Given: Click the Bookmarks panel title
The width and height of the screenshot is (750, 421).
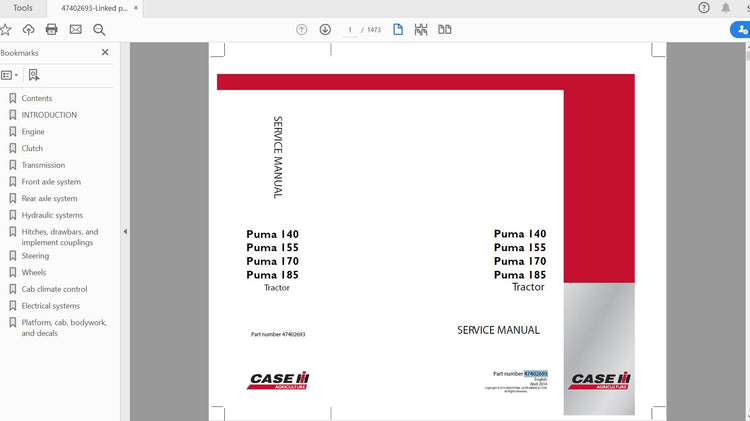Looking at the screenshot, I should pyautogui.click(x=19, y=53).
